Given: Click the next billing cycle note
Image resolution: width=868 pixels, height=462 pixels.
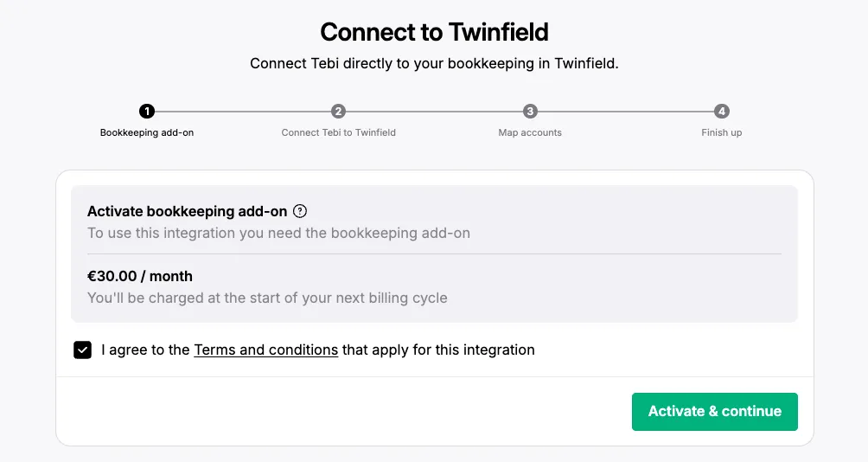Looking at the screenshot, I should [x=267, y=298].
